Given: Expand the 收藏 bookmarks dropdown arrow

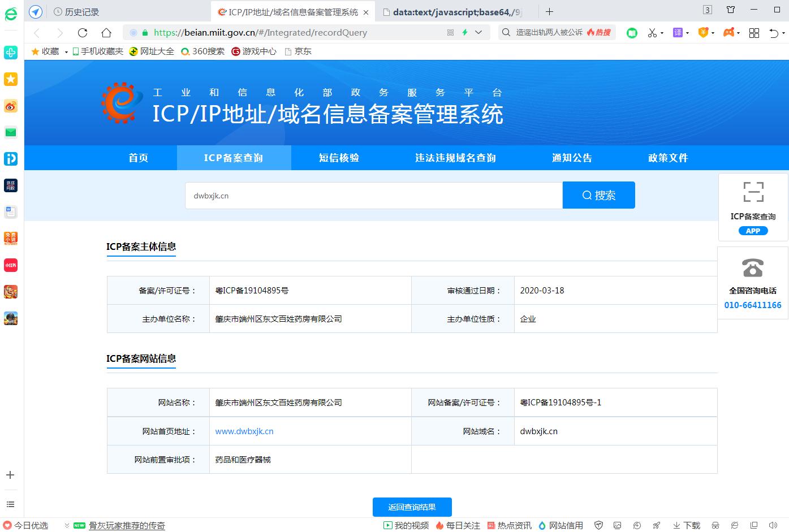Looking at the screenshot, I should coord(66,52).
